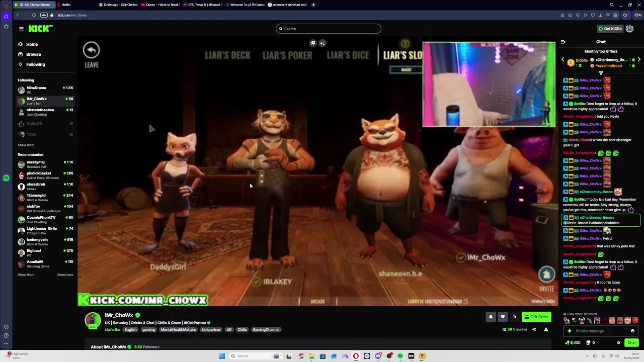The image size is (644, 362).
Task: Open the user avatar next to Get KICKs
Action: (629, 29)
